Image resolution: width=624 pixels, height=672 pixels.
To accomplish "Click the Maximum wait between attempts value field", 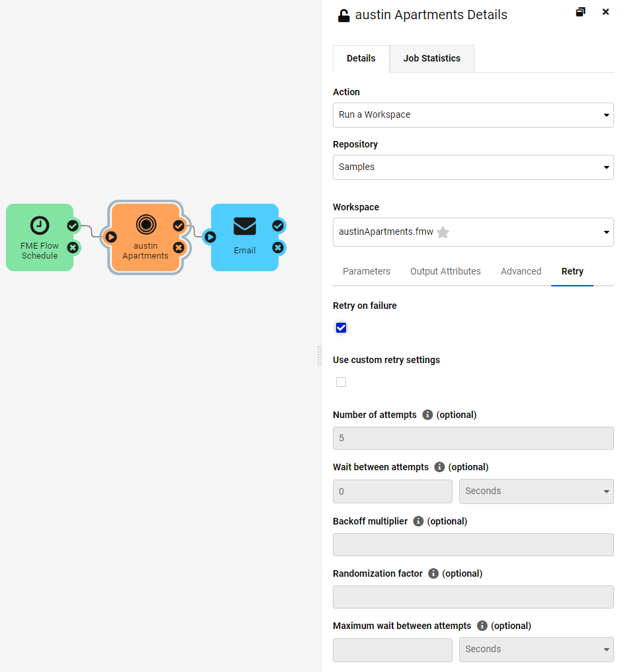I will (x=392, y=650).
